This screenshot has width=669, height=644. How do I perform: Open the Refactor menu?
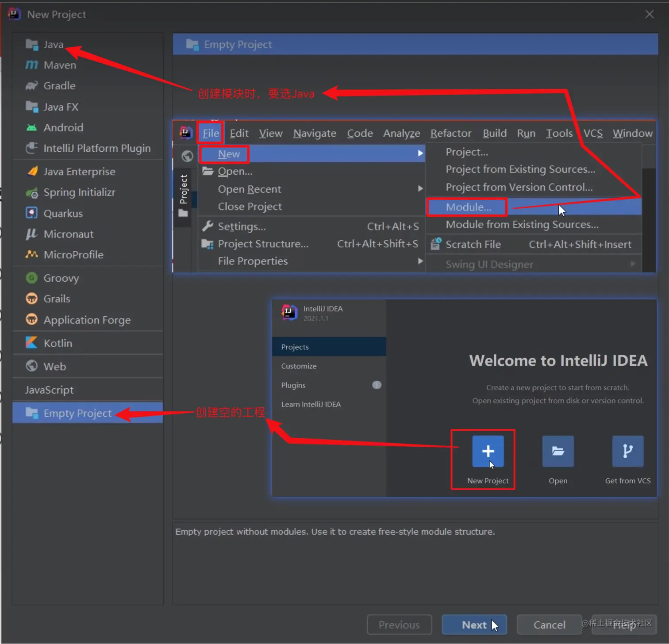coord(451,133)
